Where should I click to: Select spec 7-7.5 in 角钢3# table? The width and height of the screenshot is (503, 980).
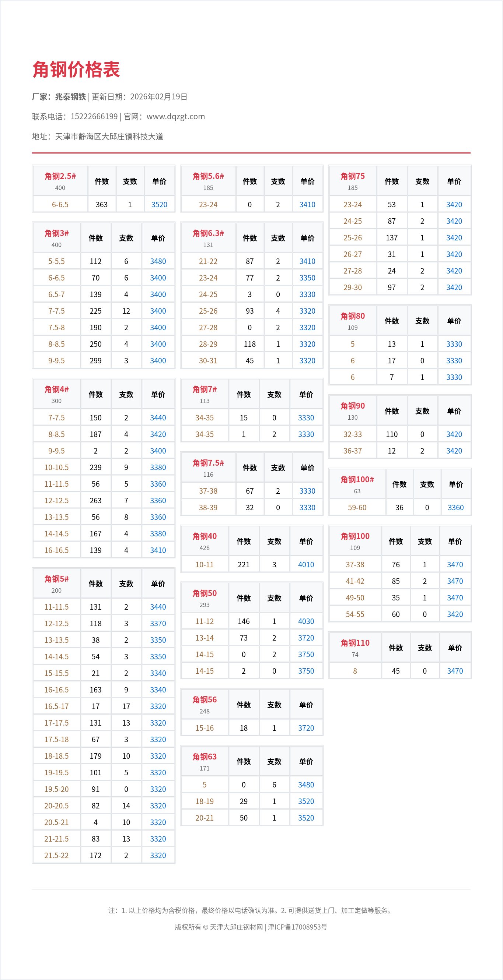[x=56, y=311]
